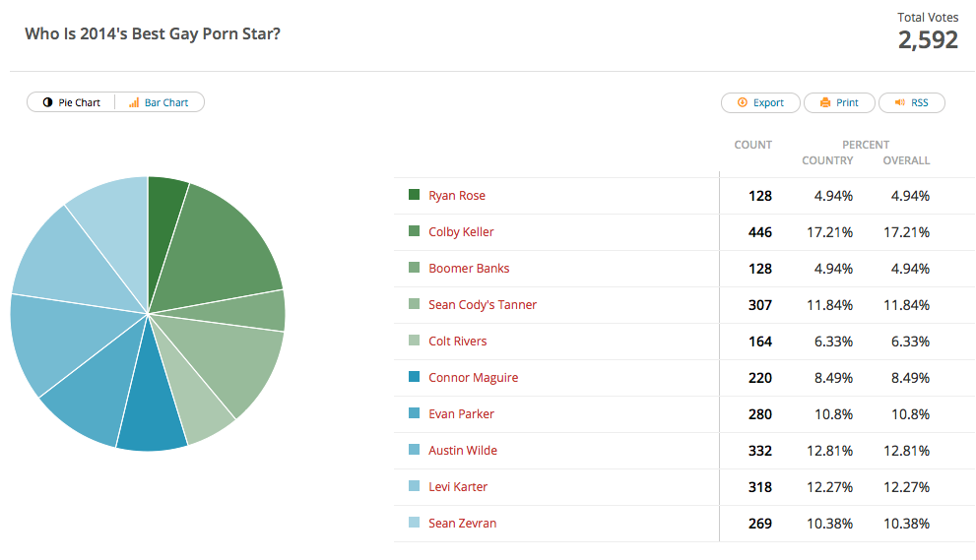The image size is (976, 560).
Task: Open the Print button
Action: (x=840, y=102)
